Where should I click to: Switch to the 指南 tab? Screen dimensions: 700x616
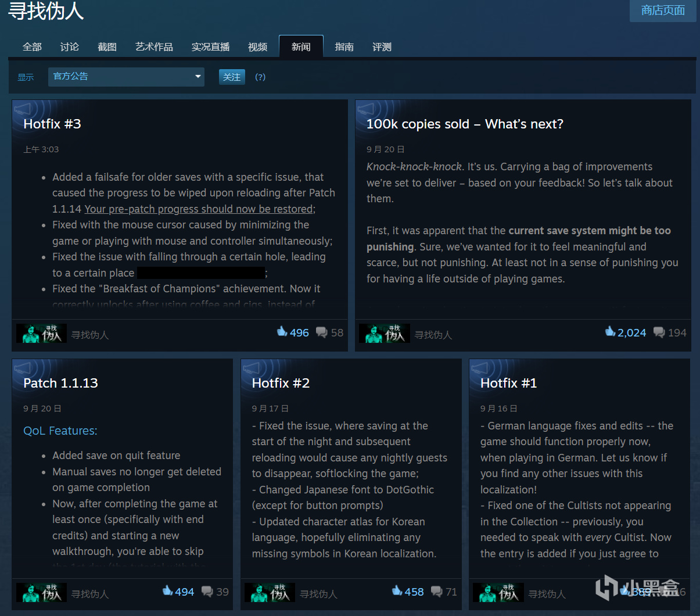[x=344, y=47]
